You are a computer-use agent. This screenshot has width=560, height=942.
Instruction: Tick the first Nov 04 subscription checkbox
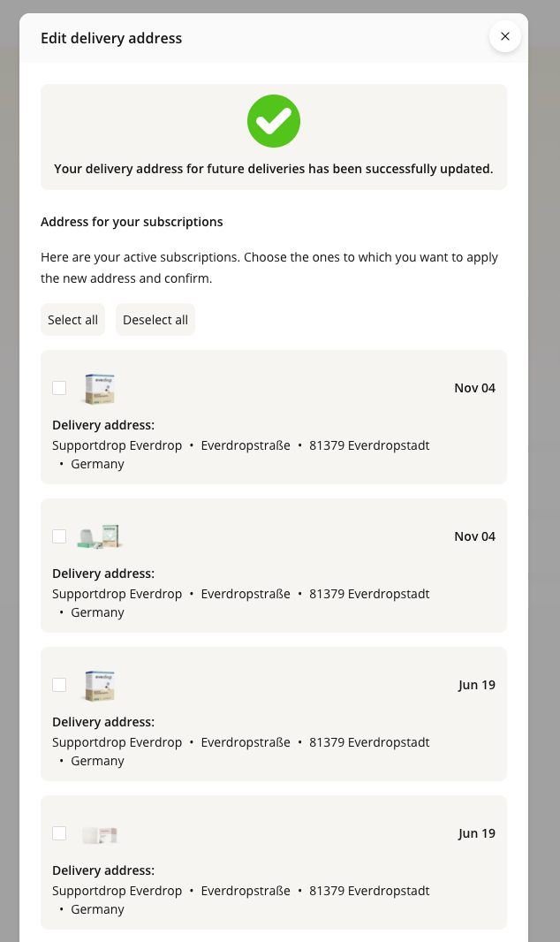59,388
